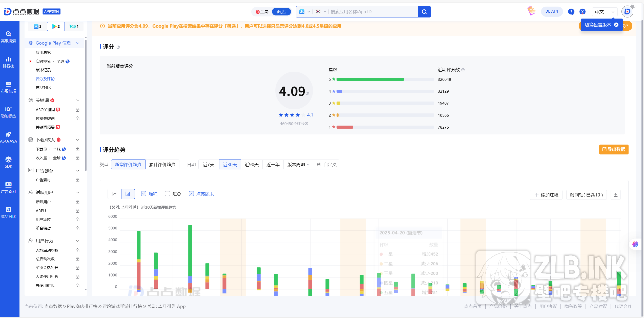
Task: Open the 市场情报 sidebar icon
Action: pos(8,87)
